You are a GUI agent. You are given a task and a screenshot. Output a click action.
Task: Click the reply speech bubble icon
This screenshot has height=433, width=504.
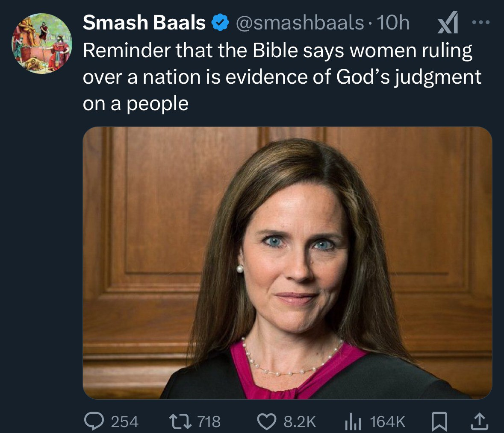click(x=93, y=421)
